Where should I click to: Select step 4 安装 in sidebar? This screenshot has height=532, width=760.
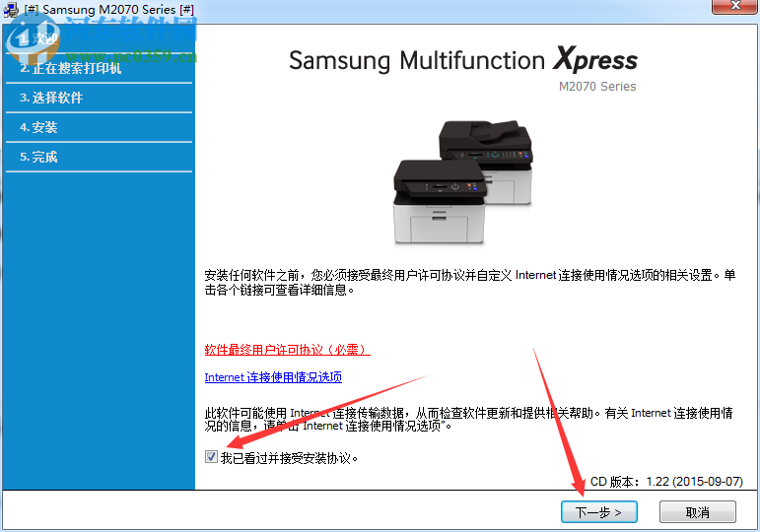99,127
